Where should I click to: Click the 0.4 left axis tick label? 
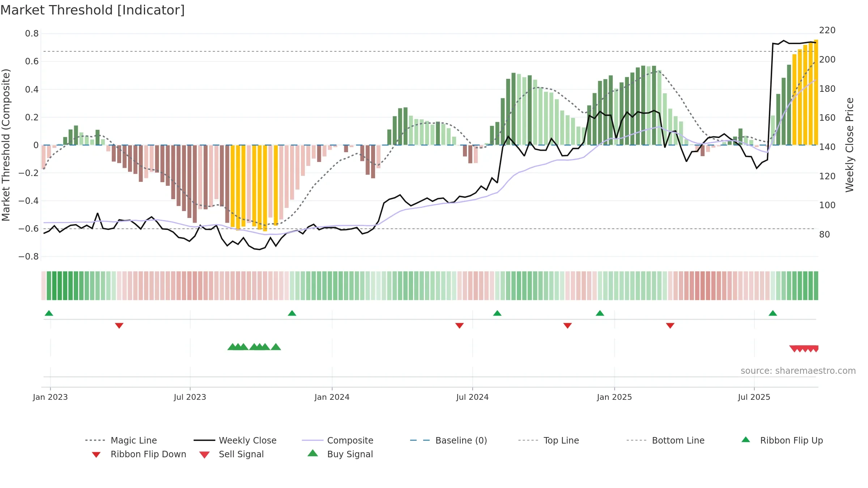pyautogui.click(x=32, y=89)
